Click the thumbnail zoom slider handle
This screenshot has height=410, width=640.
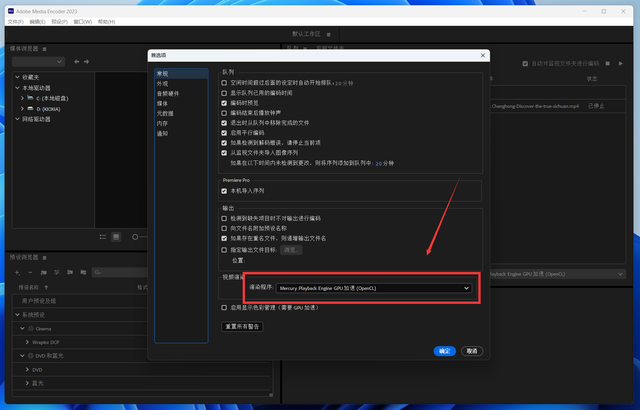pos(135,237)
